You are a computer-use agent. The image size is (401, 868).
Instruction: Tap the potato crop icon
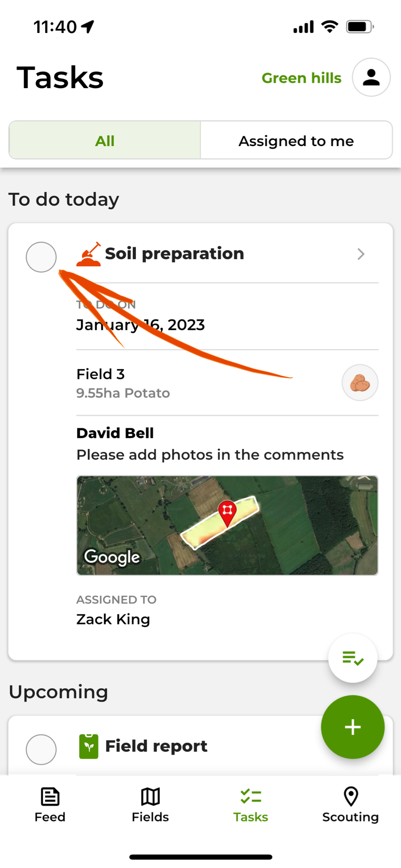coord(360,383)
